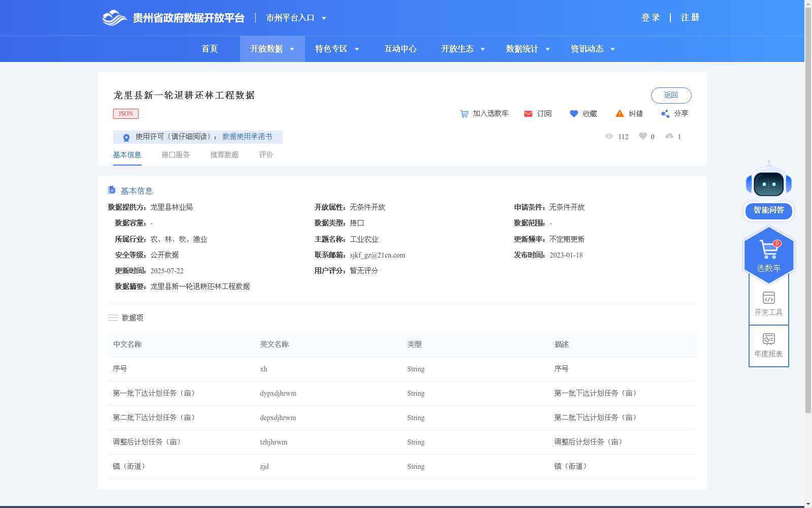Click the English name cell xh

[263, 369]
